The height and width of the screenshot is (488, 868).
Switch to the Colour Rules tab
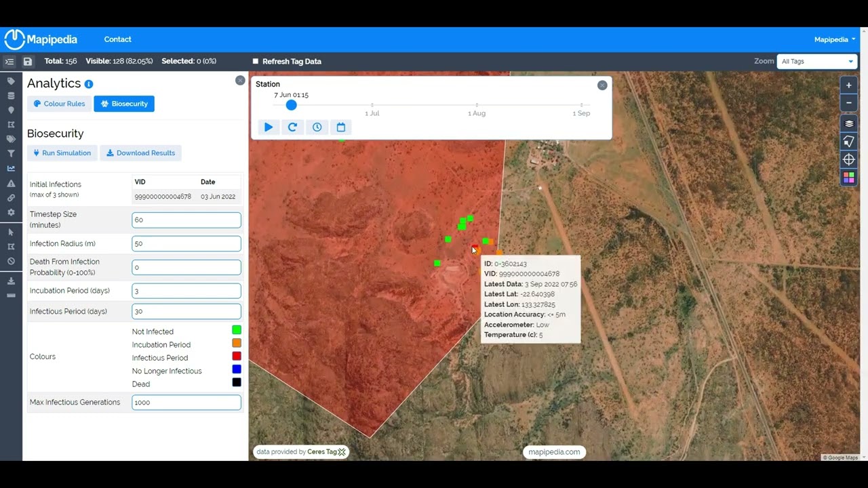tap(59, 104)
